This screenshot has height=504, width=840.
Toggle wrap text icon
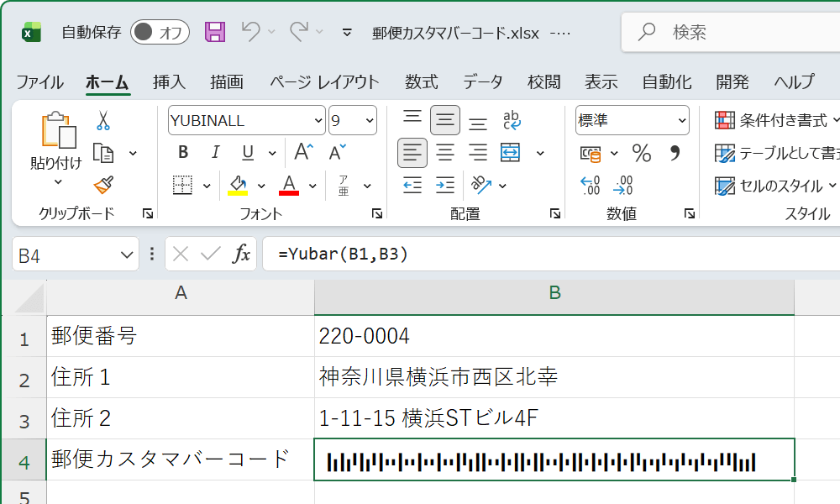click(512, 120)
